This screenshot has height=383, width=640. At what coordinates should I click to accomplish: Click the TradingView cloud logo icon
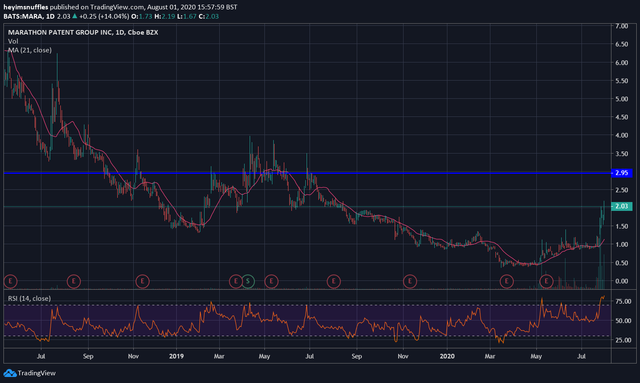click(10, 373)
